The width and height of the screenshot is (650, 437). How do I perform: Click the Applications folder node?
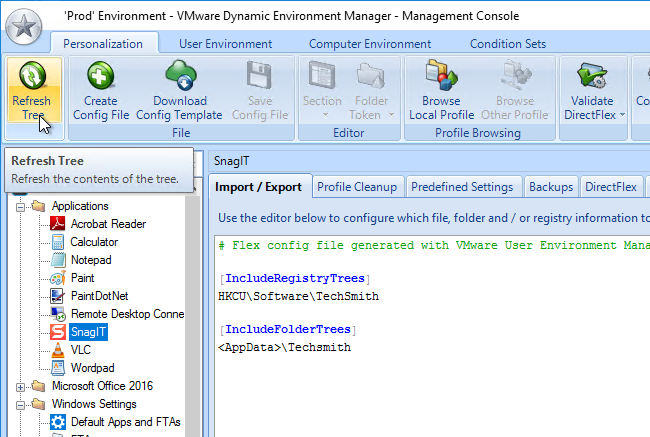coord(80,206)
